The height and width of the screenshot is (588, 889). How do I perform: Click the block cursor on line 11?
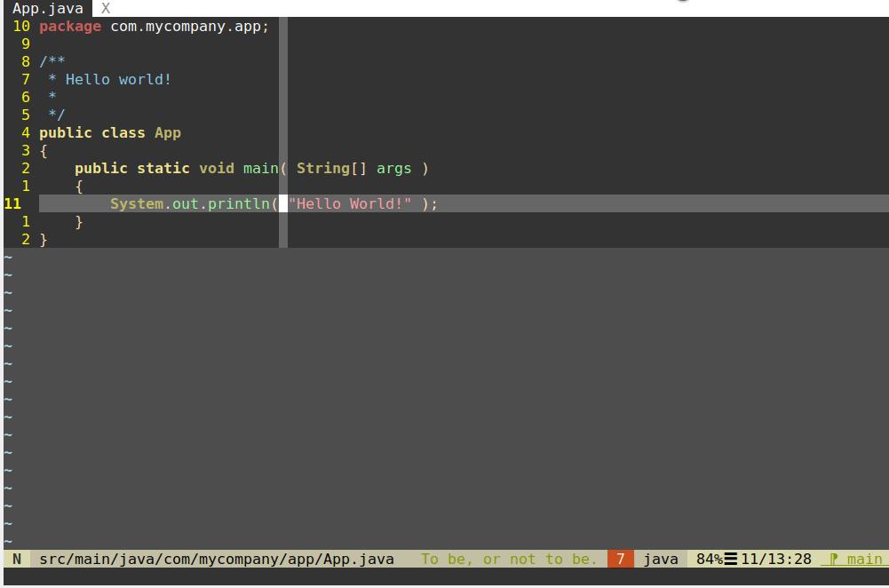click(x=282, y=203)
